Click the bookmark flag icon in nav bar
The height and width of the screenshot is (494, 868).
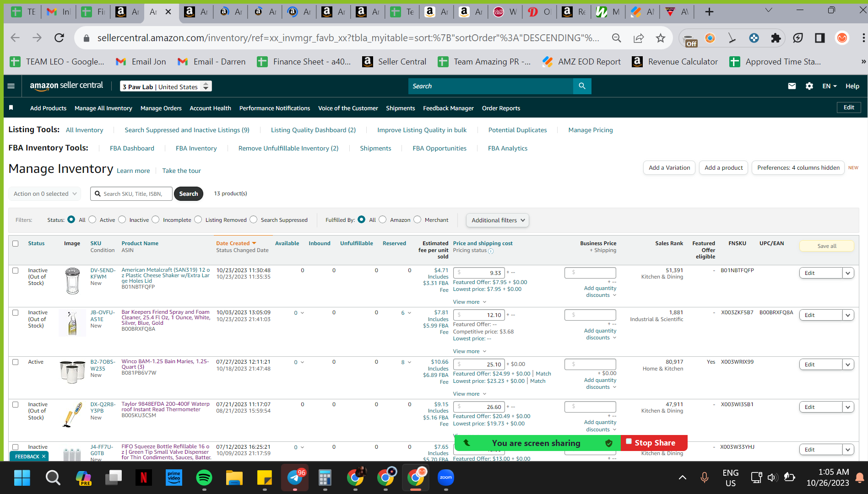point(11,108)
